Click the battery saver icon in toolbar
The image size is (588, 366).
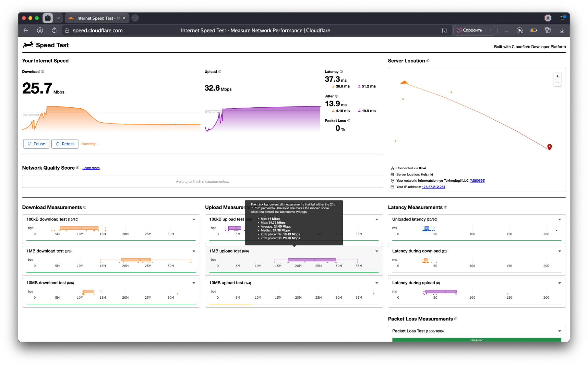pyautogui.click(x=534, y=30)
